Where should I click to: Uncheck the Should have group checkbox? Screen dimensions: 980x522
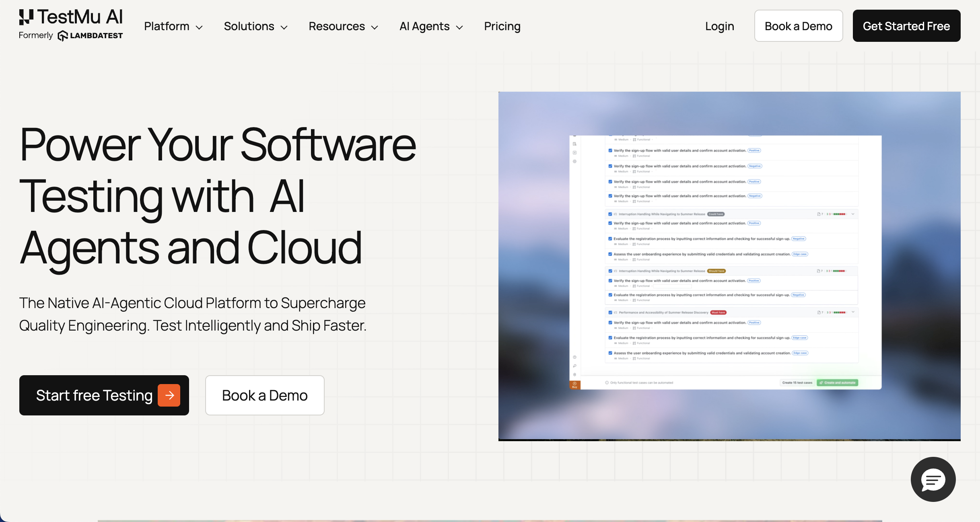(610, 271)
